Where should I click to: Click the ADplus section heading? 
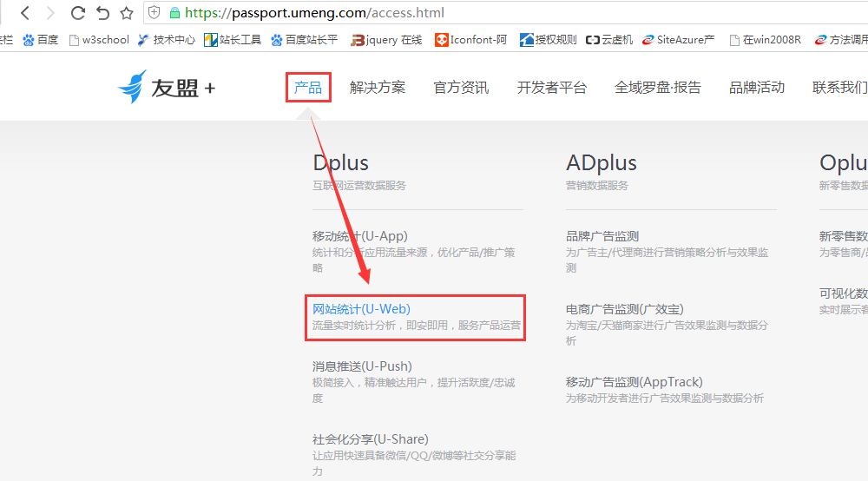click(x=602, y=163)
